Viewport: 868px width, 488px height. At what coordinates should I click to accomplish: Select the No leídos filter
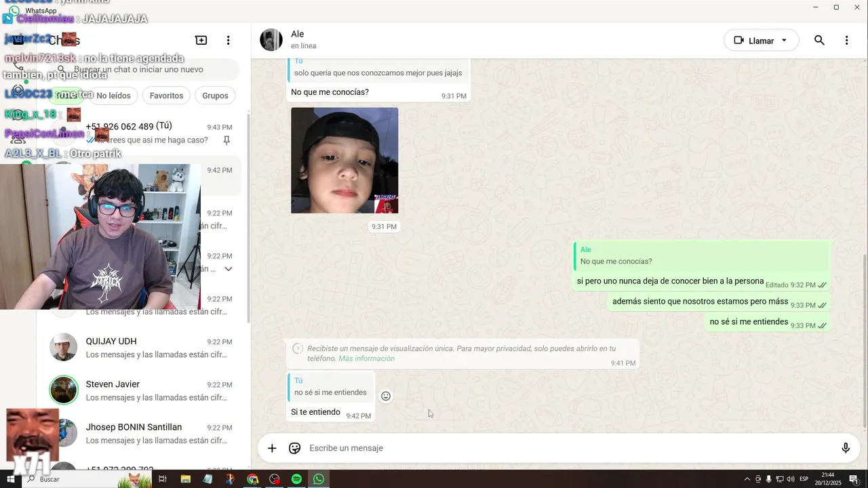(113, 96)
